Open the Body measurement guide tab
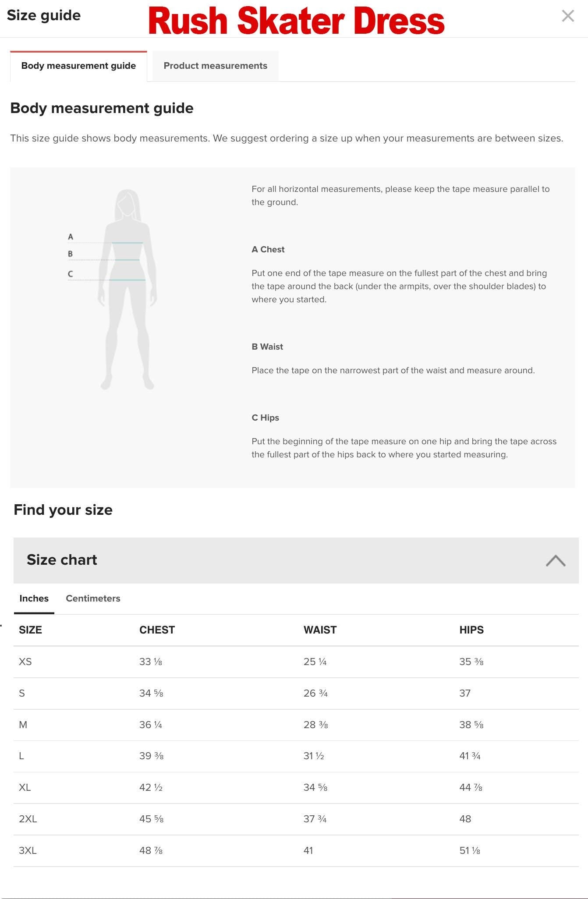 click(78, 65)
